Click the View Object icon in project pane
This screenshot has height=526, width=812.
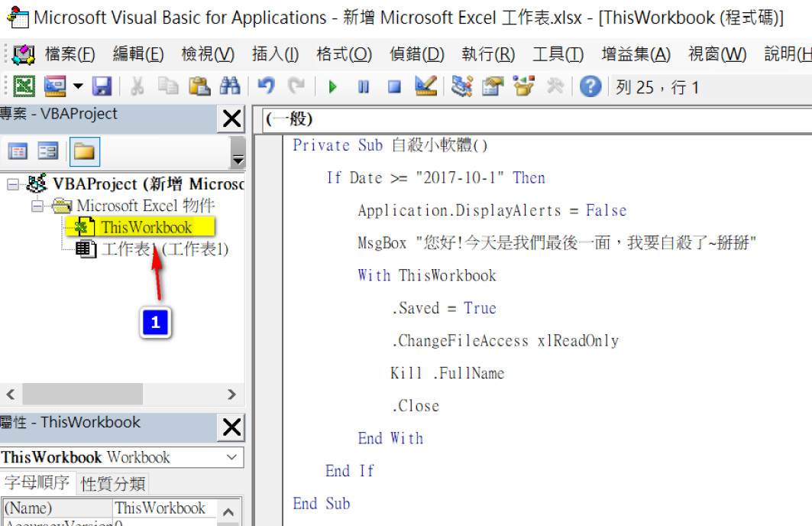(x=48, y=151)
